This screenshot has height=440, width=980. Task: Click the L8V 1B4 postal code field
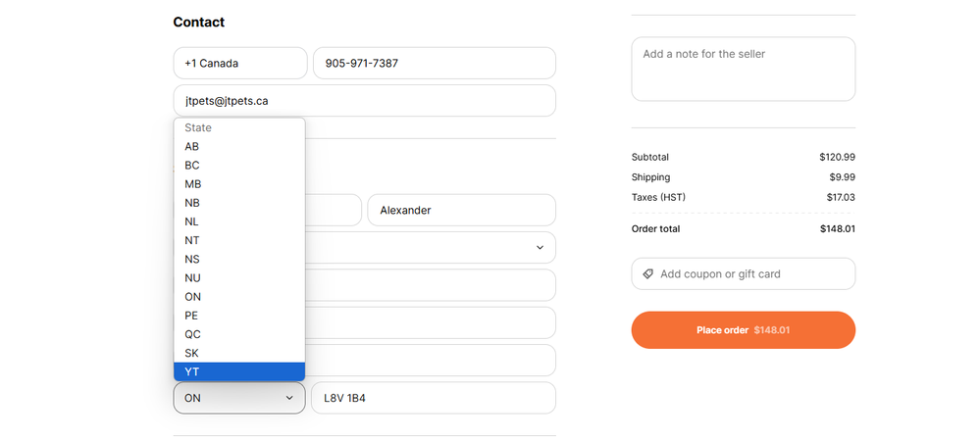click(433, 398)
